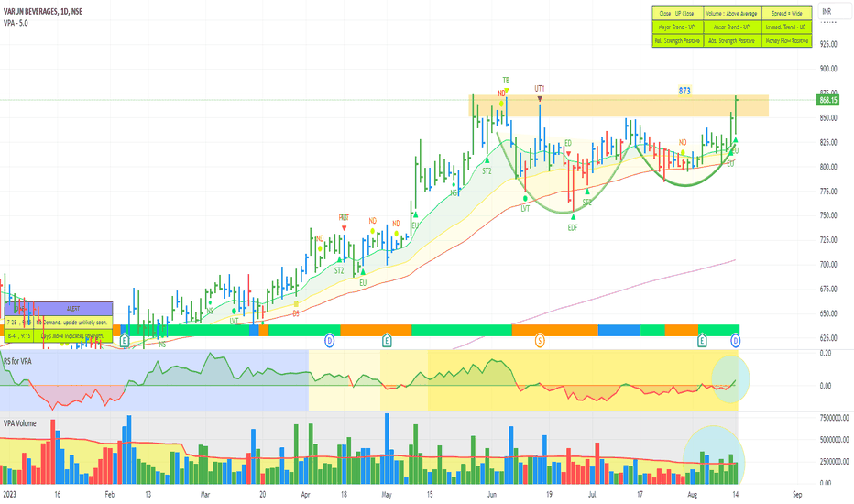Click the LVT label below mid-June bar
The image size is (854, 504).
pyautogui.click(x=525, y=209)
